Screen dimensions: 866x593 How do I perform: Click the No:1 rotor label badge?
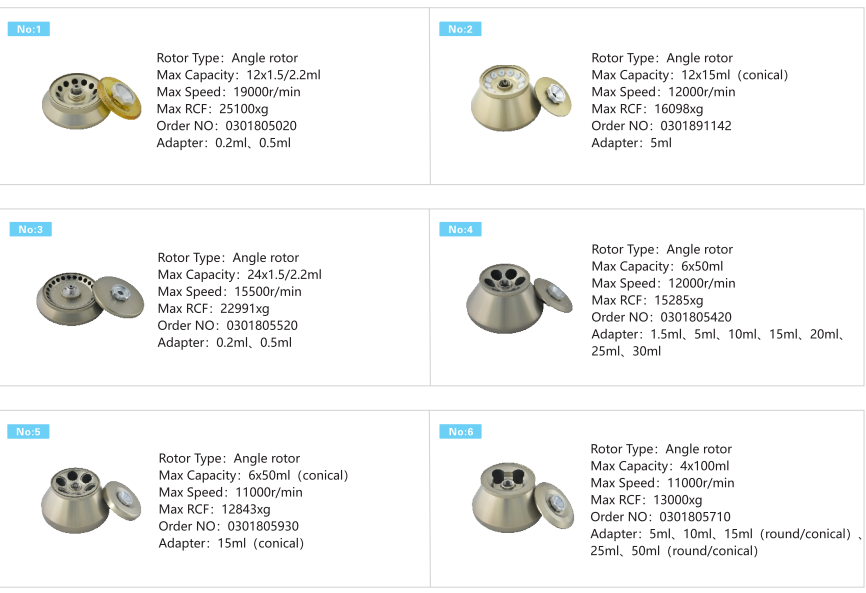click(29, 29)
